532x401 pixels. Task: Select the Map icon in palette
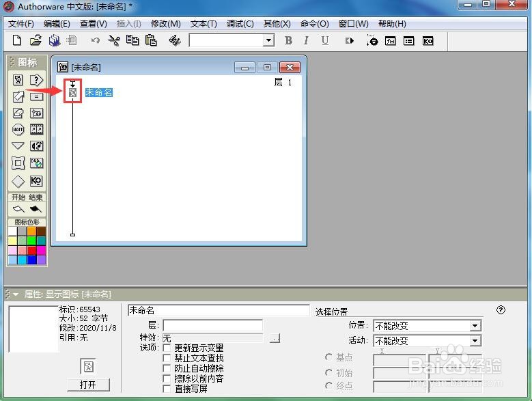click(x=36, y=113)
